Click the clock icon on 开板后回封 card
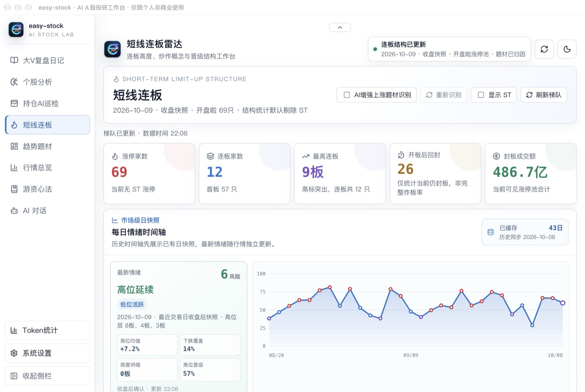 point(401,155)
